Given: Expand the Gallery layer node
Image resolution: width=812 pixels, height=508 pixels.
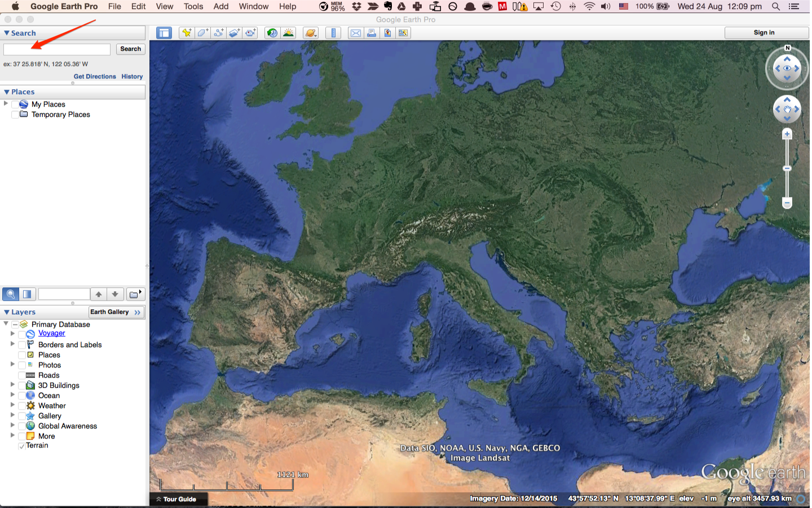Looking at the screenshot, I should [x=12, y=415].
